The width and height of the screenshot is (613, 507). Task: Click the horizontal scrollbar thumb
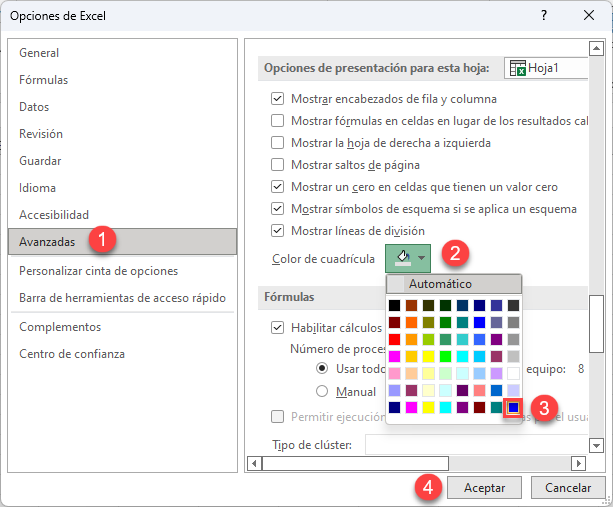[355, 464]
